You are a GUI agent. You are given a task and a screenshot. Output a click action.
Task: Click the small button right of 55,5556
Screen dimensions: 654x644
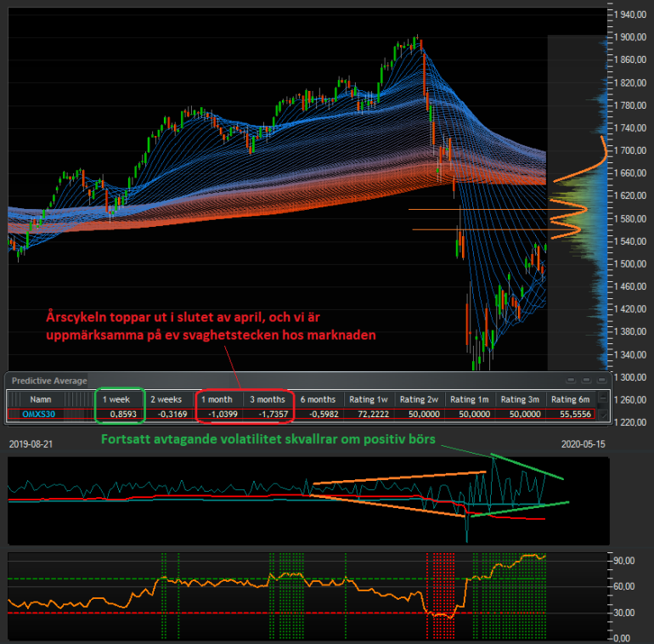tap(603, 415)
